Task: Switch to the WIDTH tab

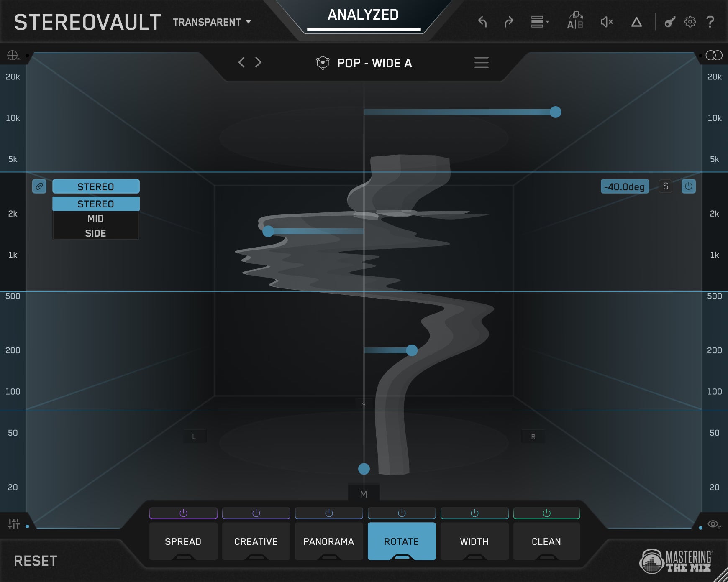Action: click(x=474, y=541)
